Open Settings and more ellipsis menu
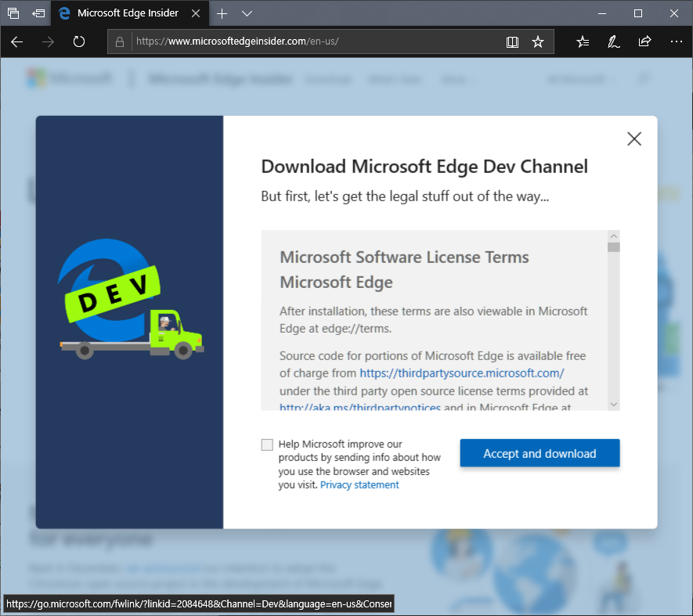 (677, 42)
